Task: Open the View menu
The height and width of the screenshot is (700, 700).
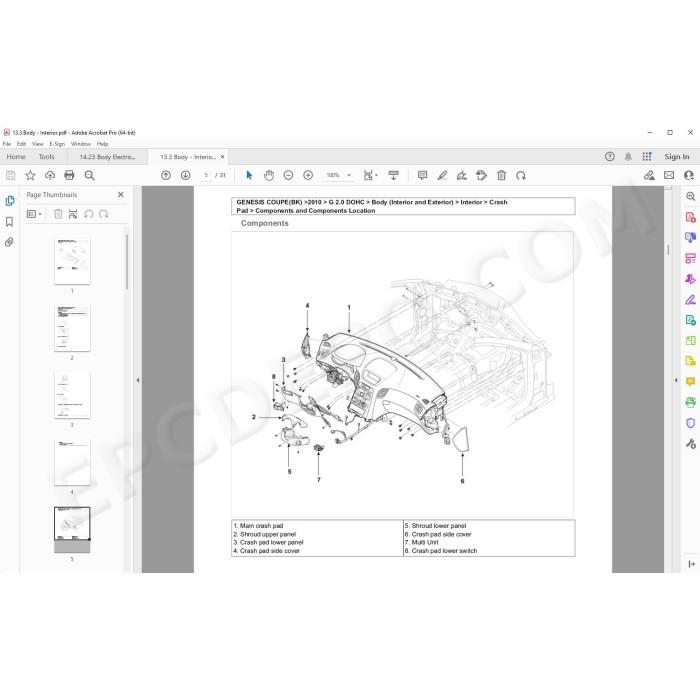Action: click(38, 144)
